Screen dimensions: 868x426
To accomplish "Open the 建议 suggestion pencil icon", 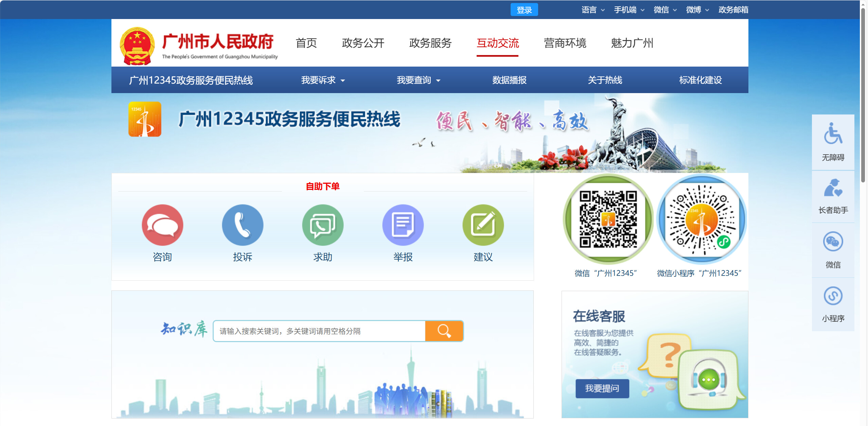I will tap(483, 225).
